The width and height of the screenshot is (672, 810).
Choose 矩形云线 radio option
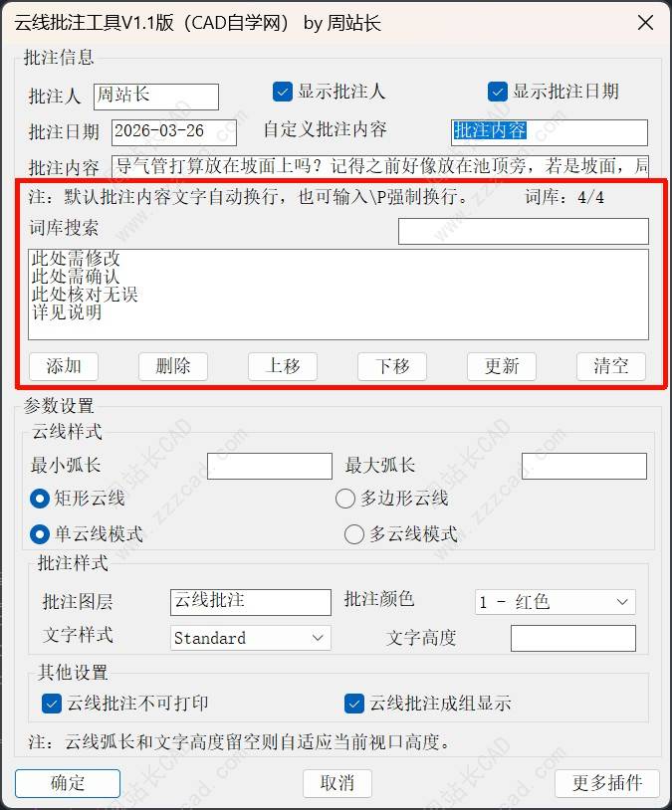[40, 499]
